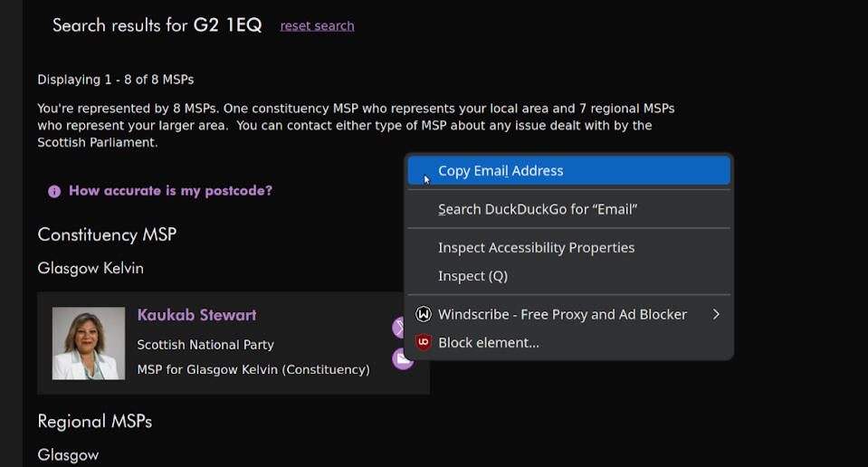The image size is (868, 467).
Task: Expand "How accurate is my postcode?"
Action: click(170, 191)
